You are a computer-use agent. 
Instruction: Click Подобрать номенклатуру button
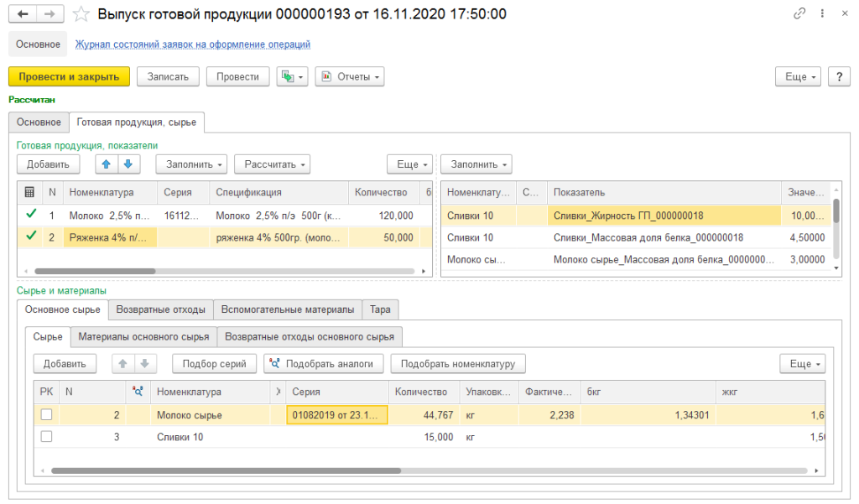point(458,363)
